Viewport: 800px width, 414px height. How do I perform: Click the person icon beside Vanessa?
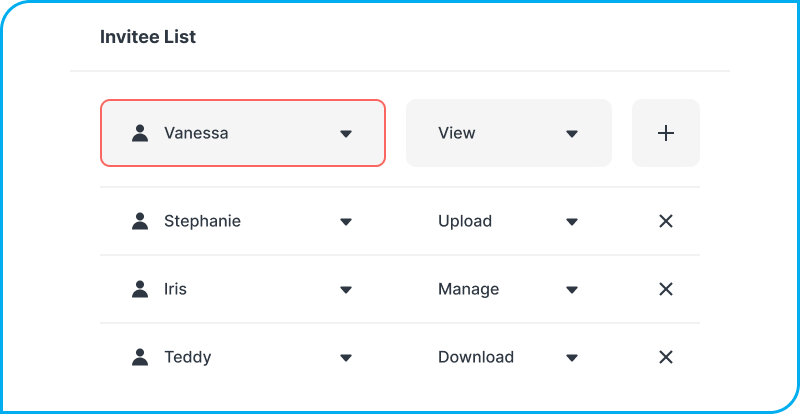140,133
